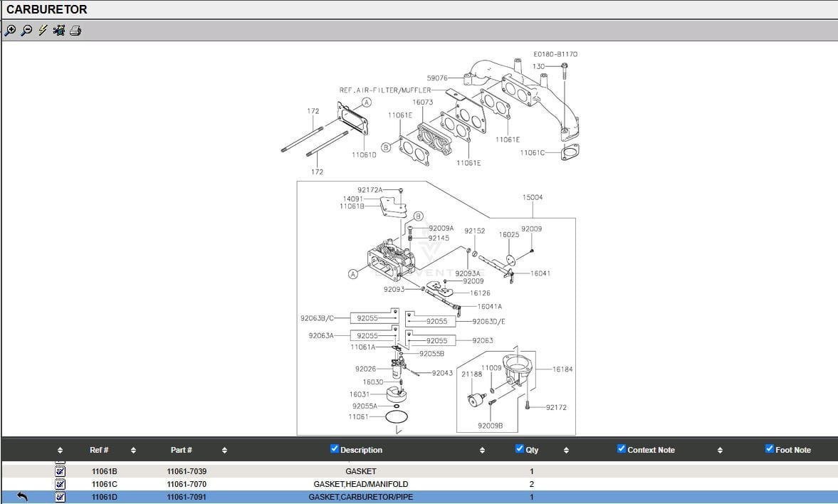The height and width of the screenshot is (504, 838).
Task: Click the fit-to-window diagram icon
Action: point(59,31)
